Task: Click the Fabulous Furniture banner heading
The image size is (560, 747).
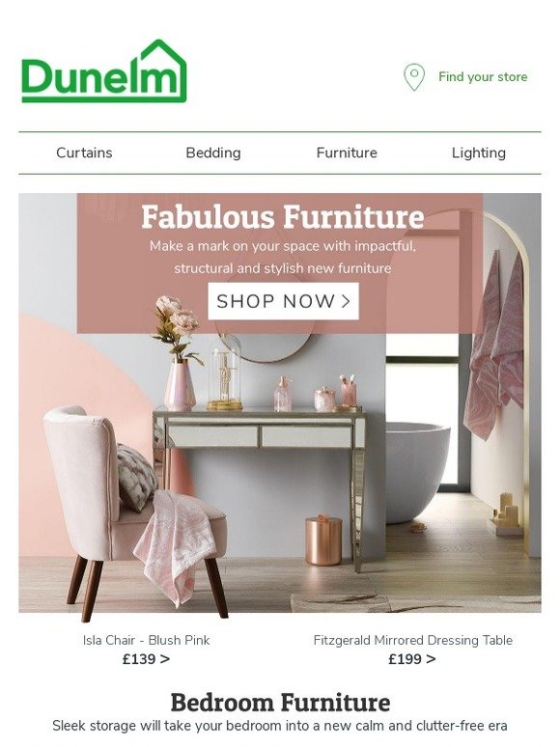Action: (x=283, y=217)
